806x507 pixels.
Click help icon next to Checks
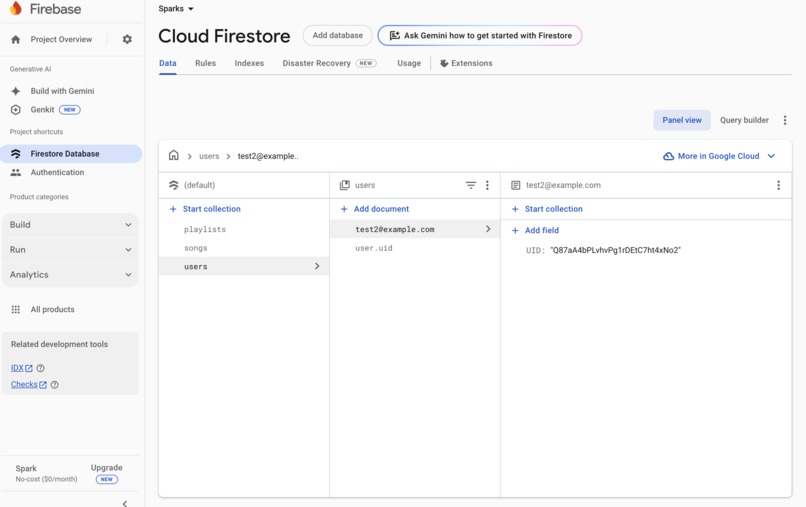click(x=54, y=385)
